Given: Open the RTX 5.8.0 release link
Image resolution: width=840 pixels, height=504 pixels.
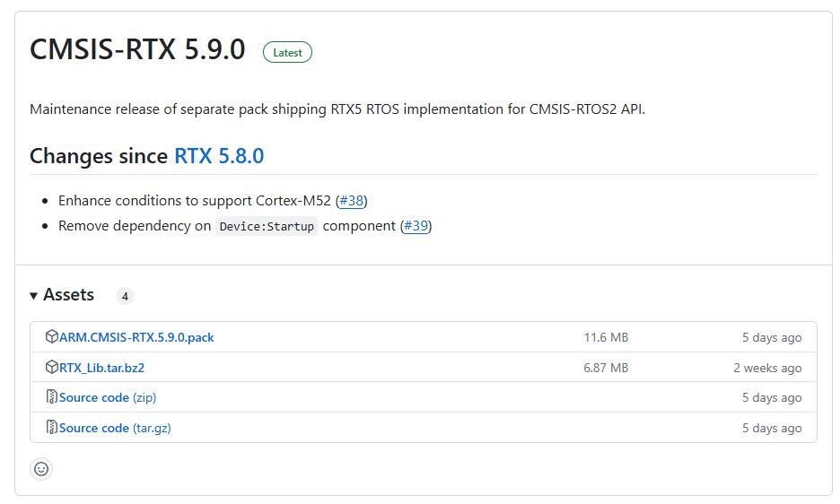Looking at the screenshot, I should [x=219, y=156].
